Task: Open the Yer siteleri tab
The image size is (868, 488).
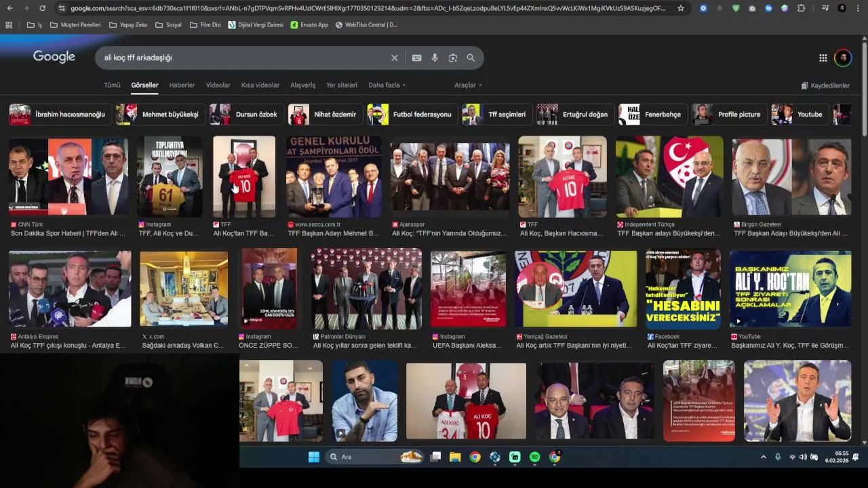Action: click(x=342, y=85)
